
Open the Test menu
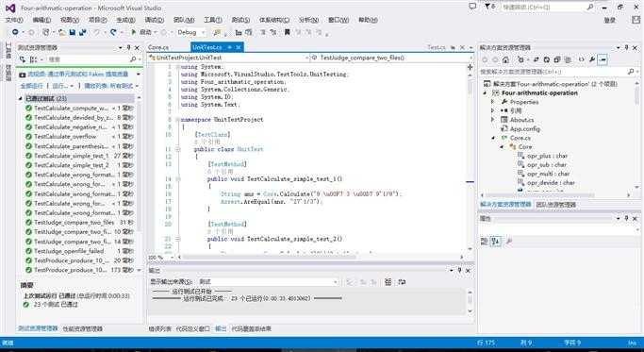240,20
